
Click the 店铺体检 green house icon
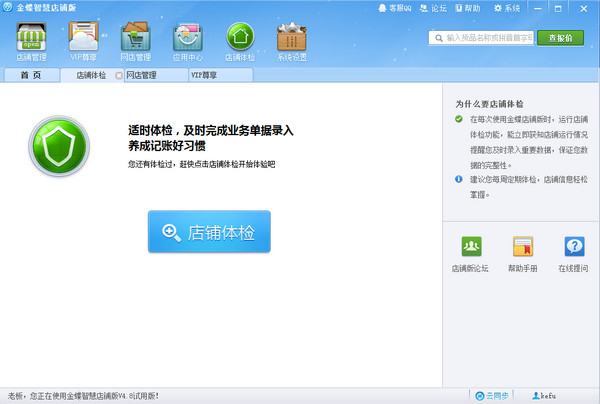point(240,42)
